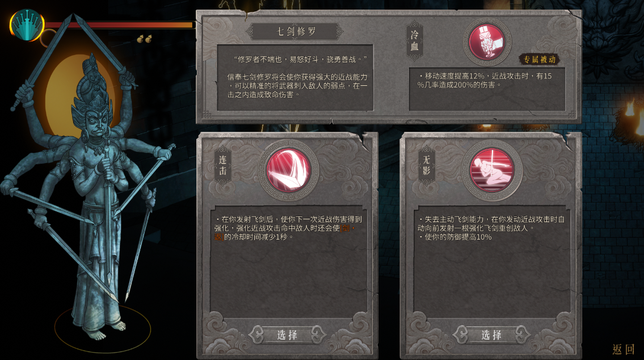Click the 七剑修罗 lore description box
644x360 pixels.
click(295, 78)
